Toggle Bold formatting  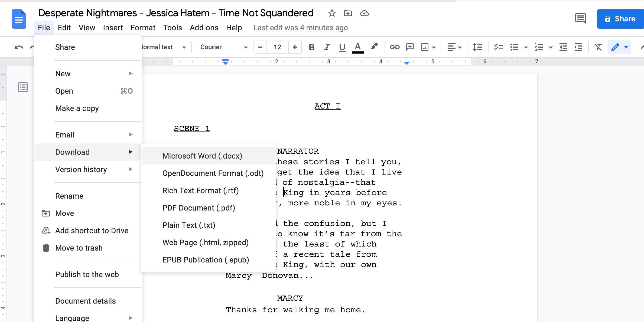click(312, 47)
